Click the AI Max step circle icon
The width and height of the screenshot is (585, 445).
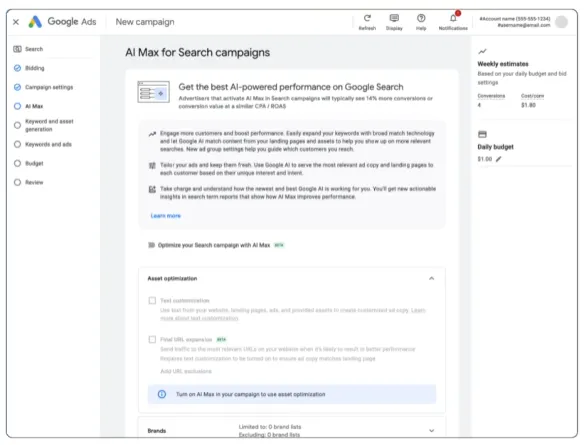(x=17, y=106)
